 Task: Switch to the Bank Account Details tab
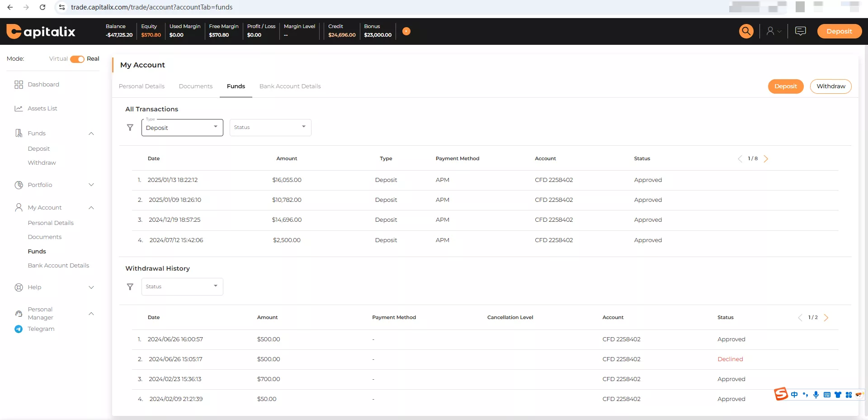click(x=290, y=86)
